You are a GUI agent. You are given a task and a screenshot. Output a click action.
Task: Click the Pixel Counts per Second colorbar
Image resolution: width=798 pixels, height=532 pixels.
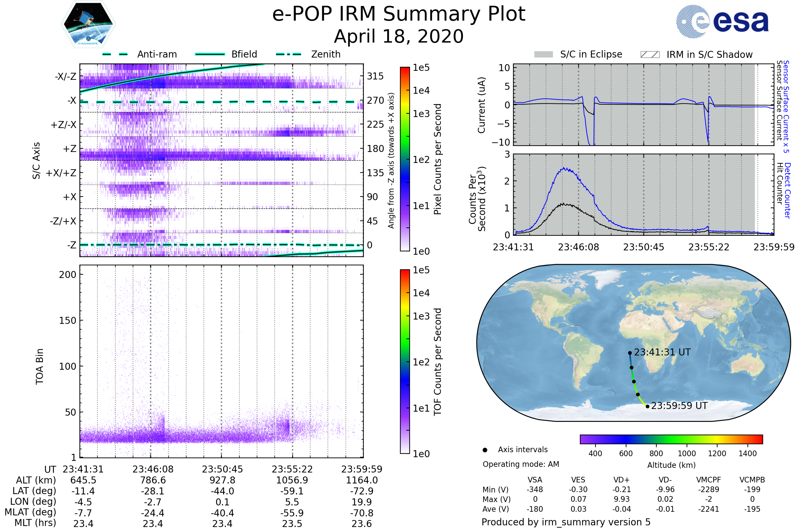click(x=405, y=159)
